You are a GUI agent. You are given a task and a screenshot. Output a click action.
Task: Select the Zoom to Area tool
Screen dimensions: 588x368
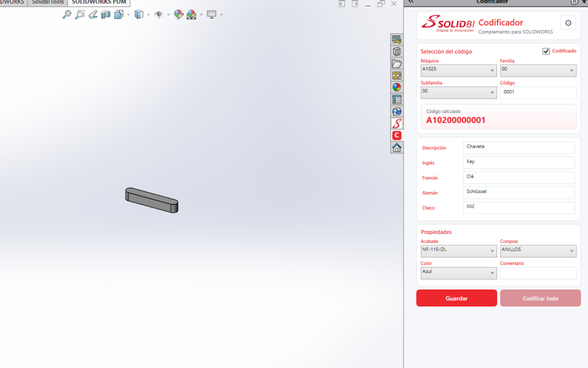tap(79, 15)
